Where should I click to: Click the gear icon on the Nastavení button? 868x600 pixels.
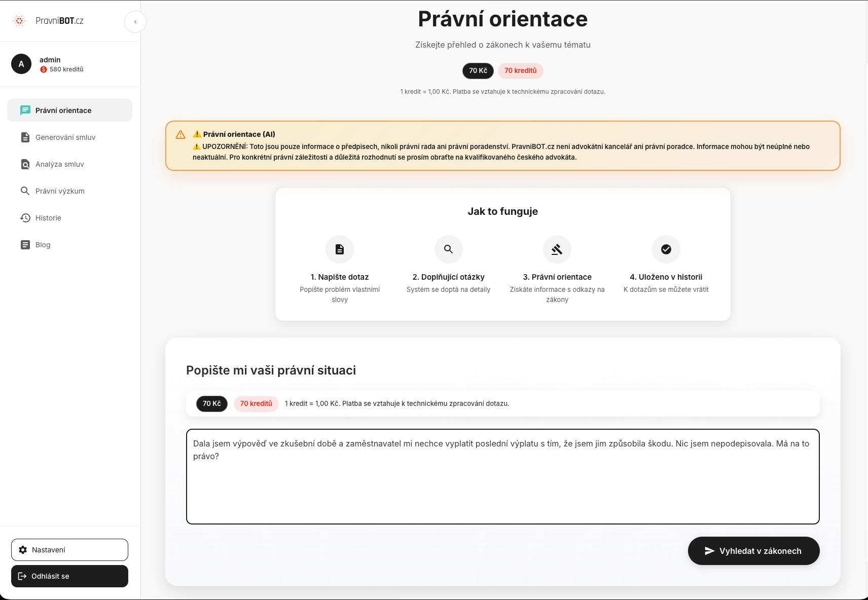[x=23, y=549]
